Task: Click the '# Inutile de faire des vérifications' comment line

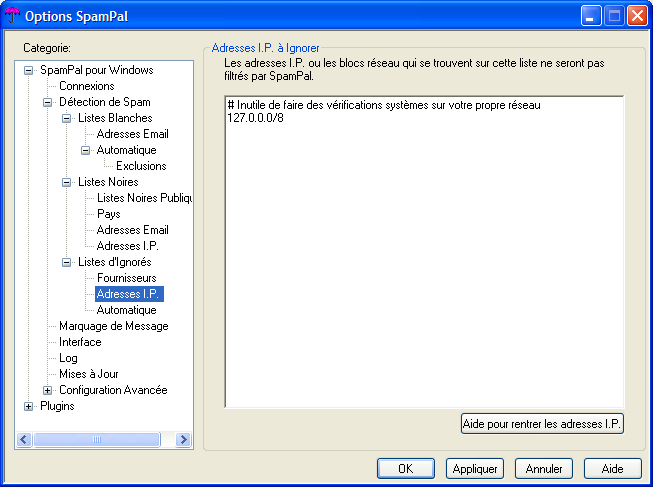Action: point(384,105)
